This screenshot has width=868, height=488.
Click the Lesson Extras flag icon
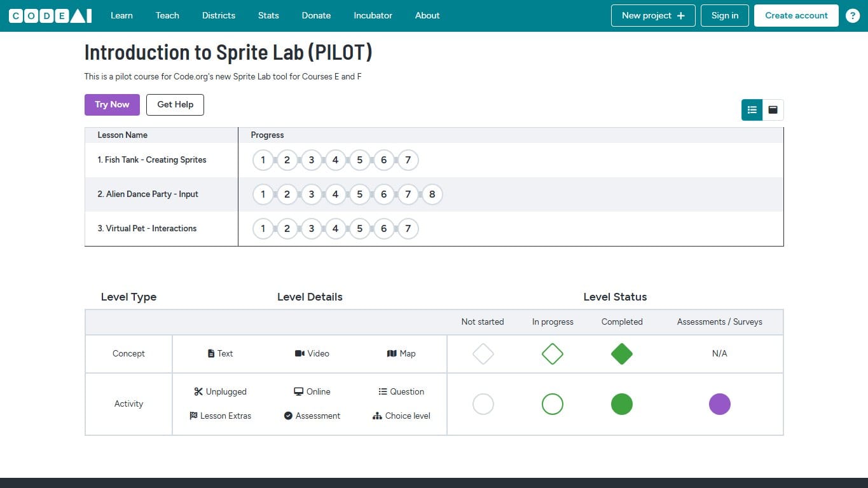[193, 416]
